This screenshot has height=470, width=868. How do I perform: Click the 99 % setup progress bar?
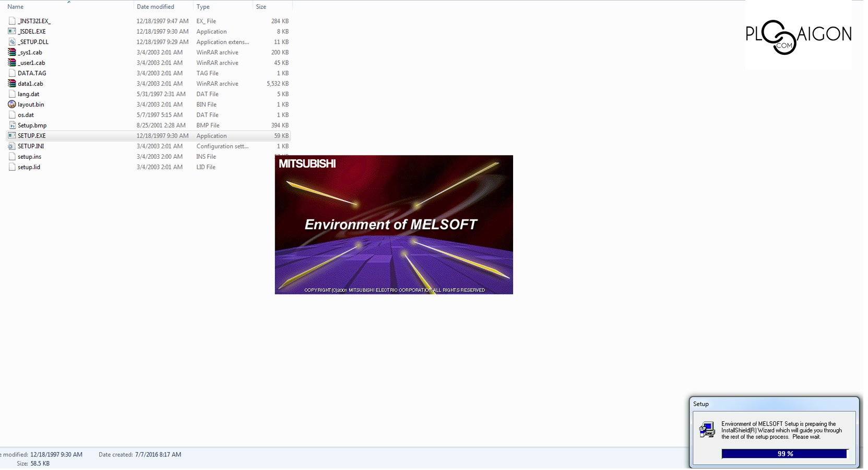pyautogui.click(x=784, y=454)
